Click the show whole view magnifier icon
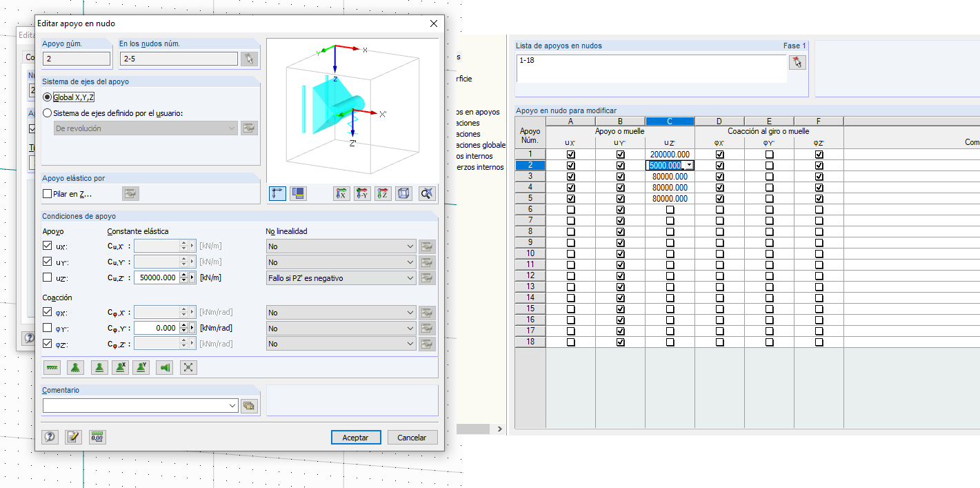This screenshot has height=488, width=980. (428, 193)
